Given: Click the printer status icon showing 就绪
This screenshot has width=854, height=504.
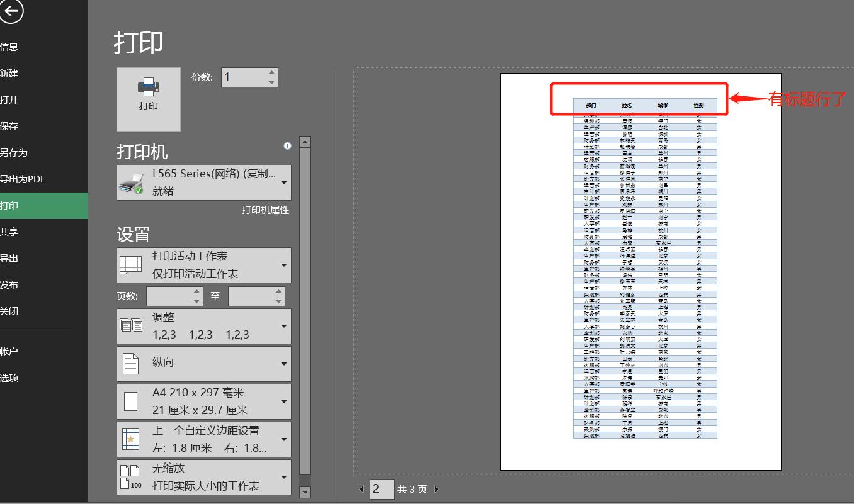Looking at the screenshot, I should click(x=131, y=182).
